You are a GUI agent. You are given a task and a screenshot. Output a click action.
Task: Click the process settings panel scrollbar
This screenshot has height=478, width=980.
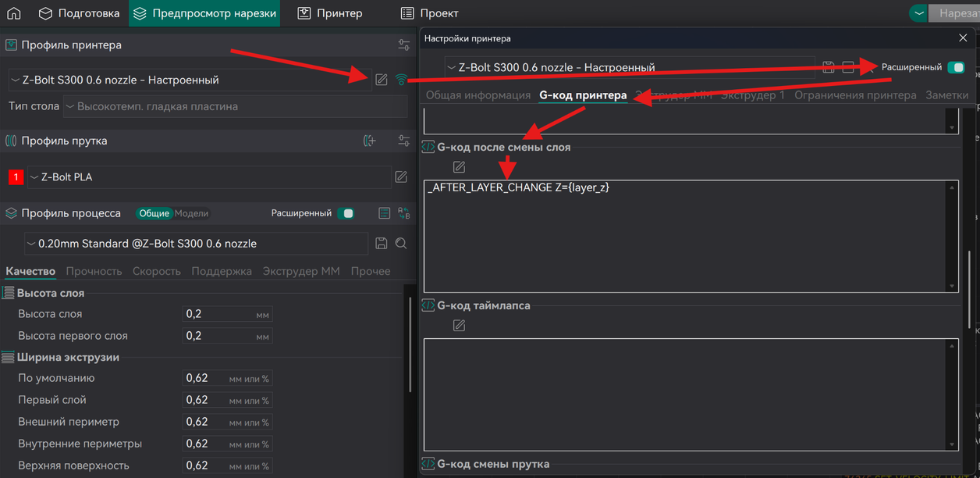pyautogui.click(x=410, y=344)
